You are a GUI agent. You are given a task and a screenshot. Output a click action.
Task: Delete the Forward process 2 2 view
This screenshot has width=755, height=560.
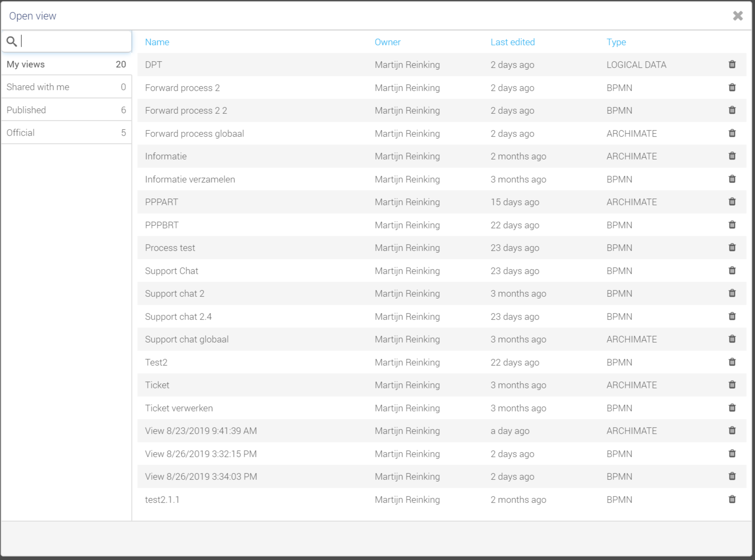pyautogui.click(x=732, y=110)
